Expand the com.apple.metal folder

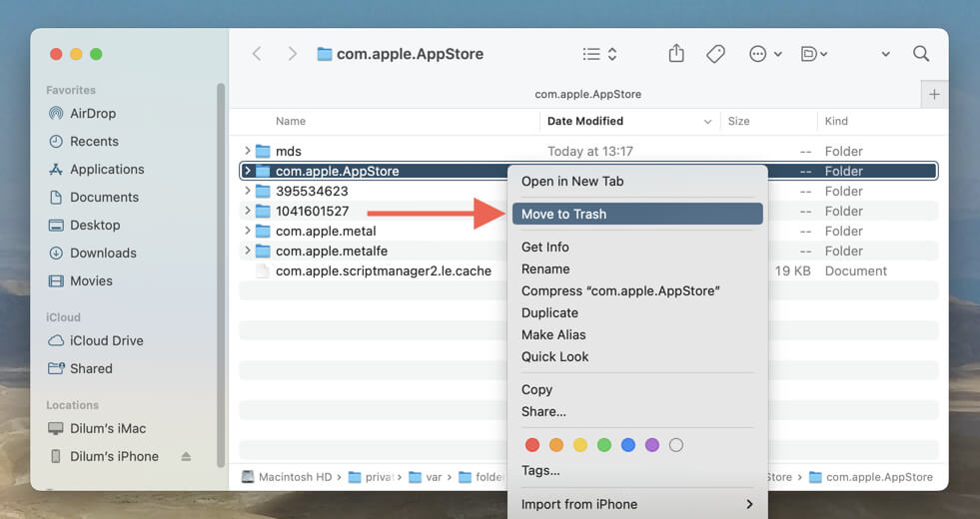tap(248, 231)
